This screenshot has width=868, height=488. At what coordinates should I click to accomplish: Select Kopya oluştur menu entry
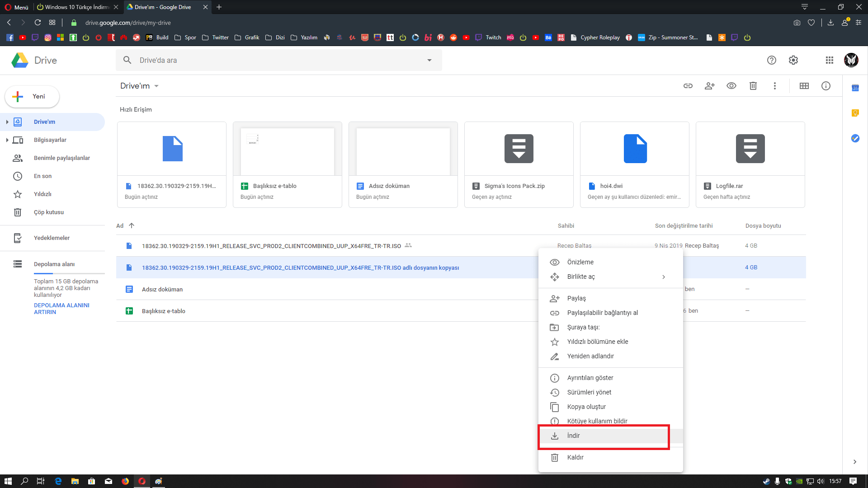pos(586,407)
